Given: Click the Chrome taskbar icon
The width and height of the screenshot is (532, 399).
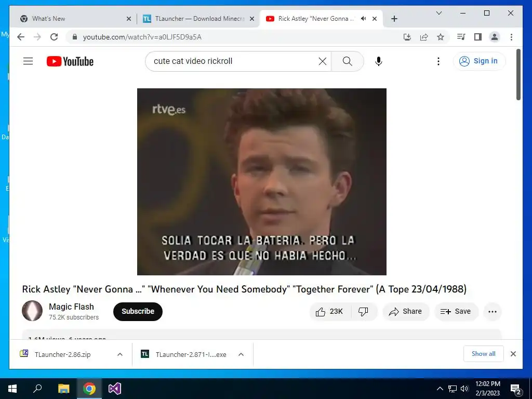Looking at the screenshot, I should (x=89, y=389).
